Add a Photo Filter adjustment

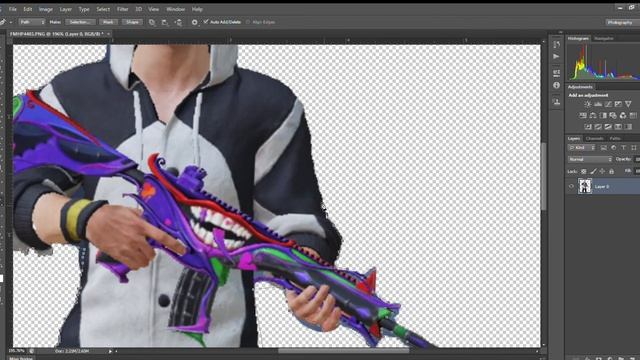[x=613, y=116]
